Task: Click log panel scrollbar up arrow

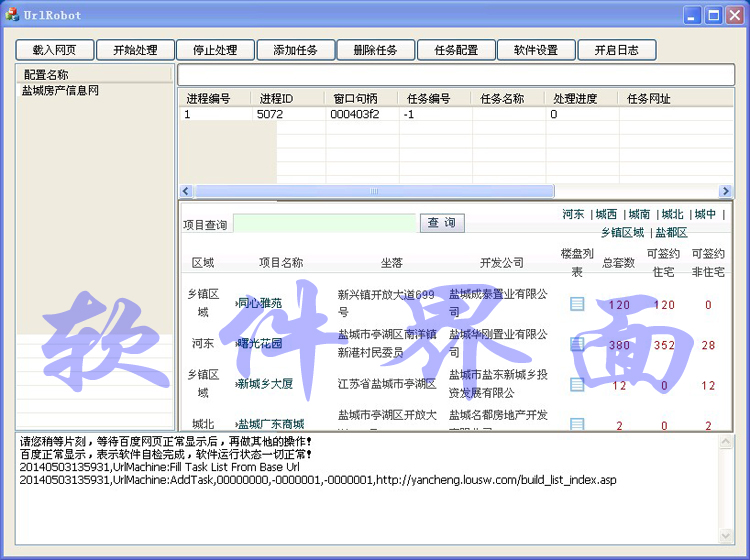Action: click(x=726, y=441)
